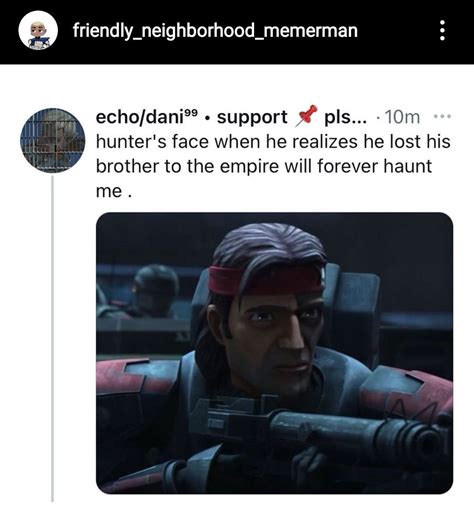Click the tweet text about hunter's face
The width and height of the screenshot is (474, 524).
(x=273, y=166)
